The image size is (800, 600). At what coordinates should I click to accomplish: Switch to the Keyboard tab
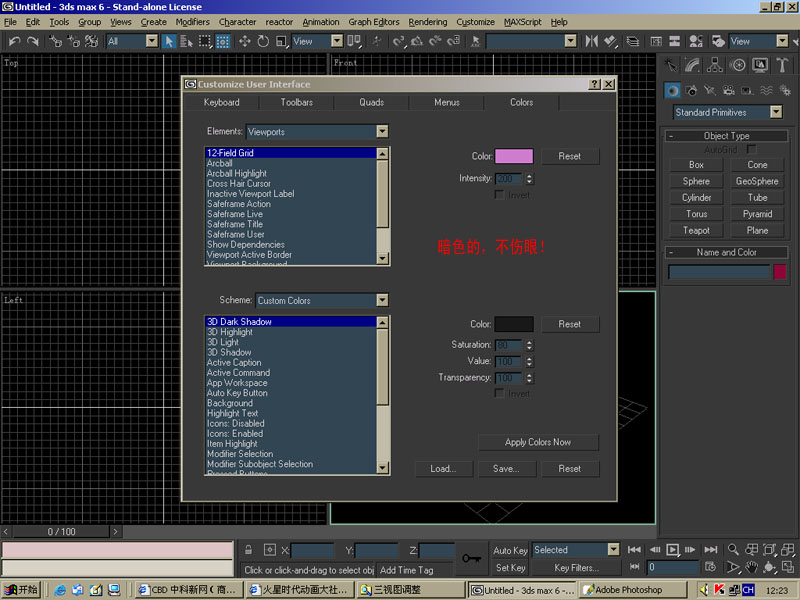221,102
